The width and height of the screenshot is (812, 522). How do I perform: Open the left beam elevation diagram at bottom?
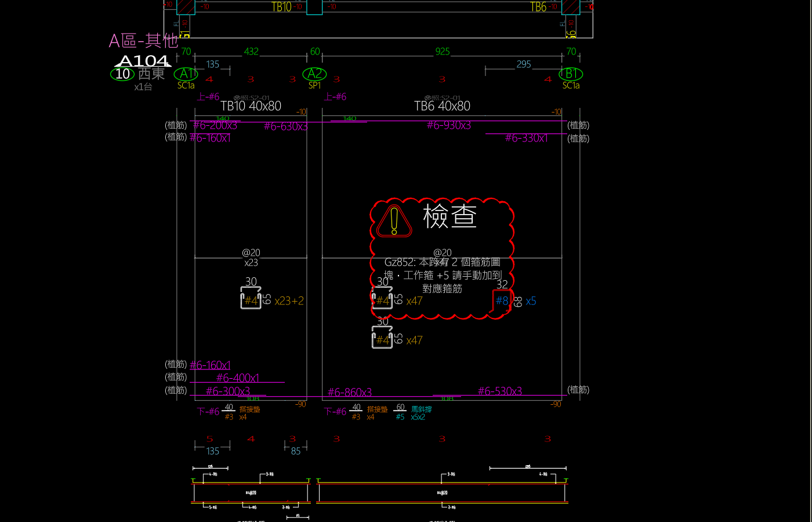251,491
